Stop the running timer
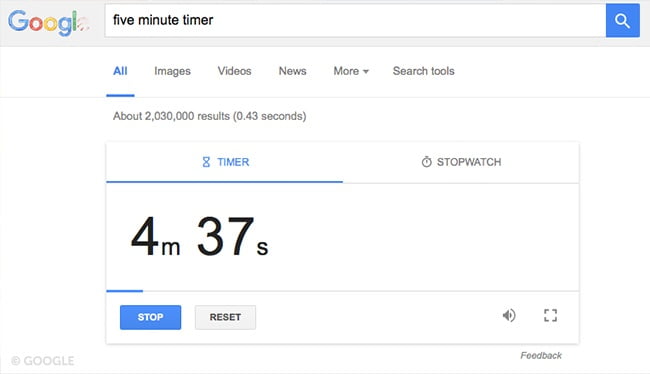The width and height of the screenshot is (650, 374). (150, 317)
